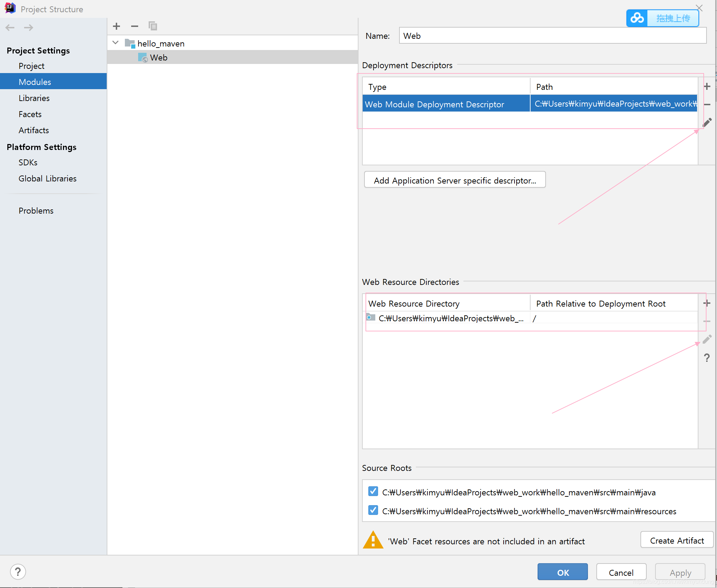Remove the selected deployment descriptor
Screen dimensions: 717x588
tap(707, 105)
